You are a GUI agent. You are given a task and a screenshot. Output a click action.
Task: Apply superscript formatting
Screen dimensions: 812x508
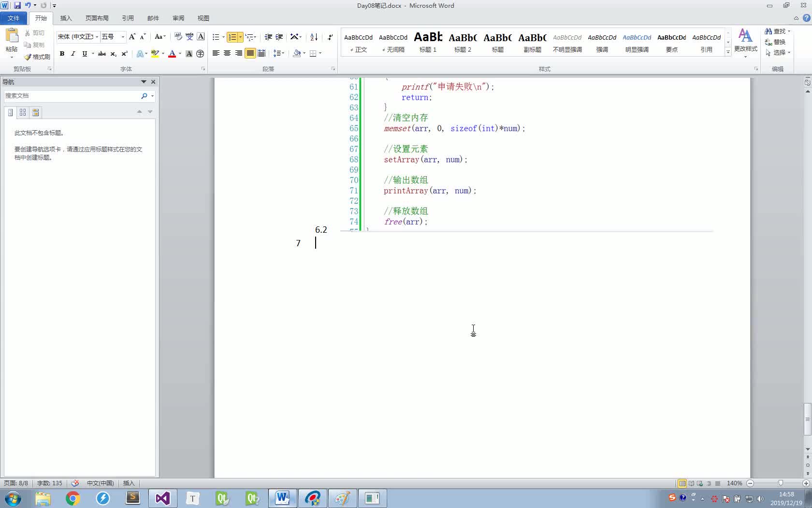124,54
